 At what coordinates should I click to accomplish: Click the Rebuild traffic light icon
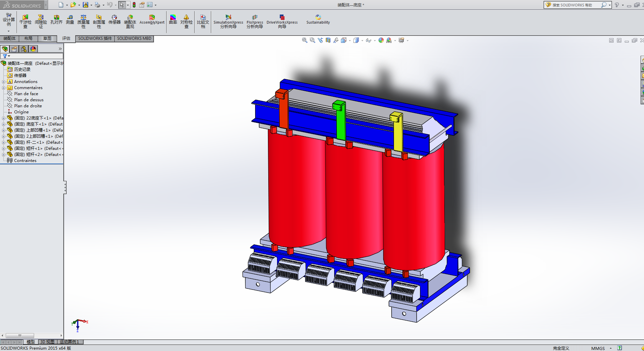(x=134, y=5)
